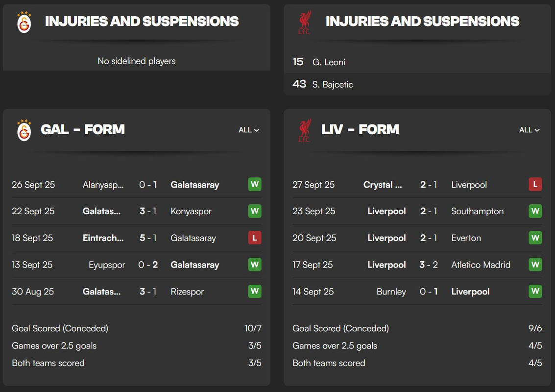Open the Liverpool vs Everton match
Viewport: 555px width, 392px height.
417,238
